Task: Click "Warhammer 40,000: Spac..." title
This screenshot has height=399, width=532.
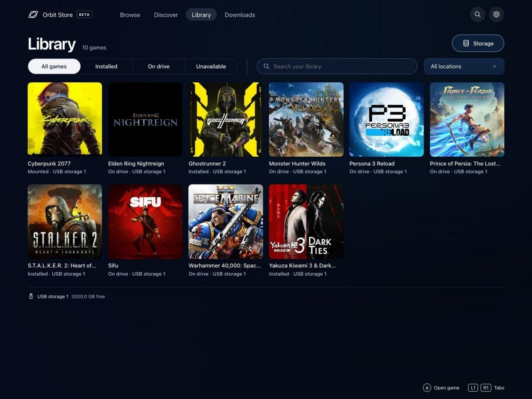Action: point(225,266)
